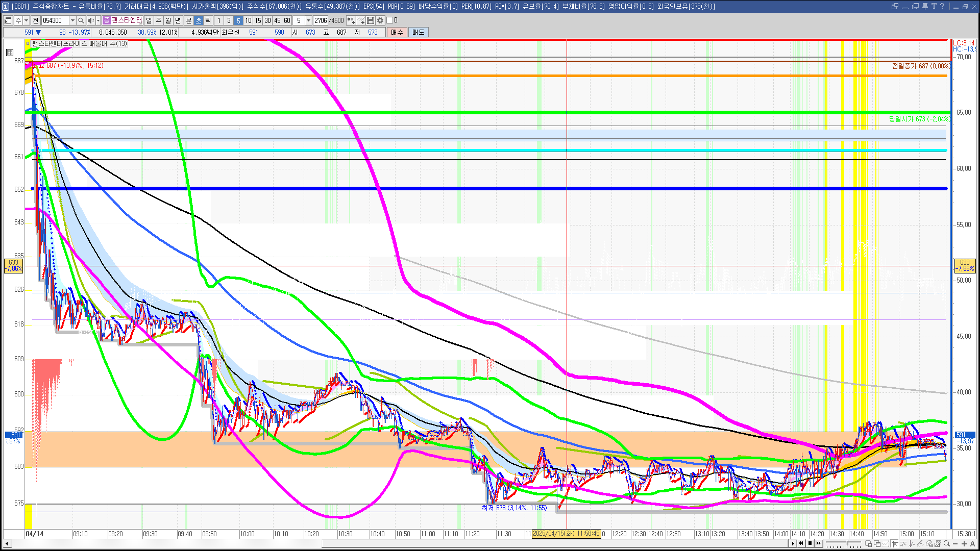Screen dimensions: 980x551
Task: Click the save chart floppy disk icon
Action: 371,20
